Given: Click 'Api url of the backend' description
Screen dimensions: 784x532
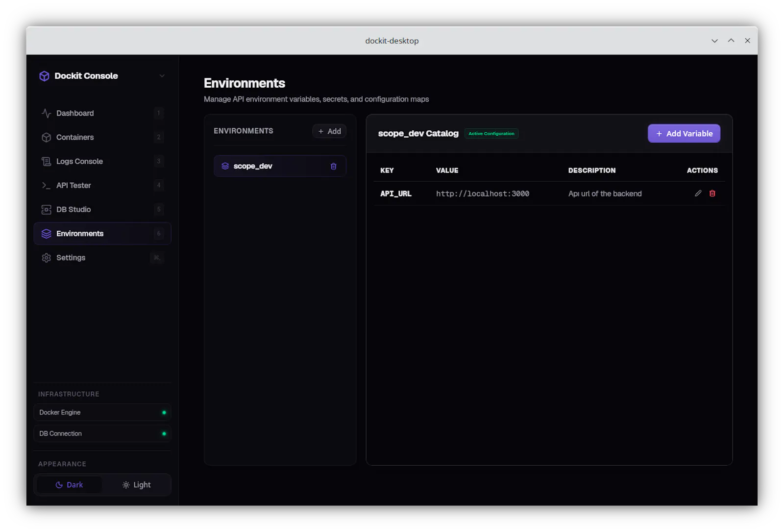Looking at the screenshot, I should coord(605,193).
